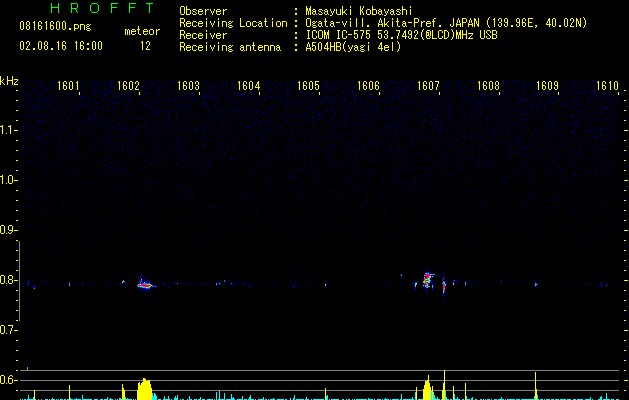Click the 'Receiver' field label
Viewport: 629px width, 400px height.
pyautogui.click(x=203, y=35)
